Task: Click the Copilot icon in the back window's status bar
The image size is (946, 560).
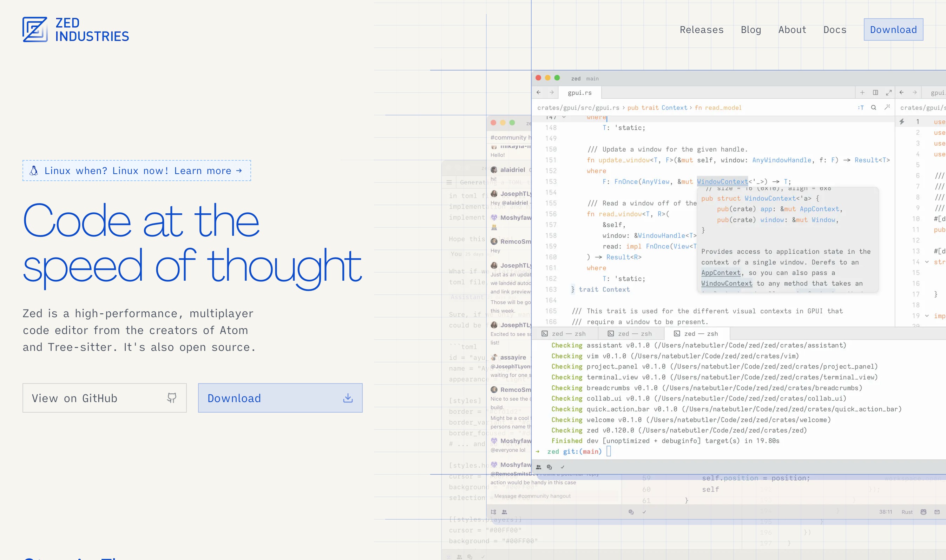Action: [x=923, y=512]
